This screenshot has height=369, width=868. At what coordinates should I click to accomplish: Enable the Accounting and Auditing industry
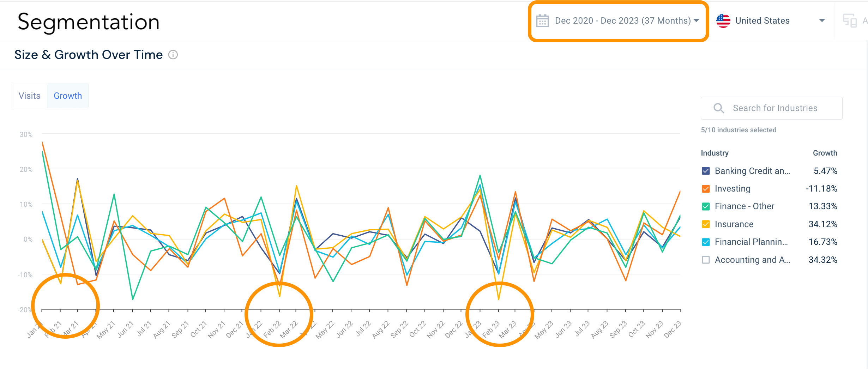coord(706,260)
